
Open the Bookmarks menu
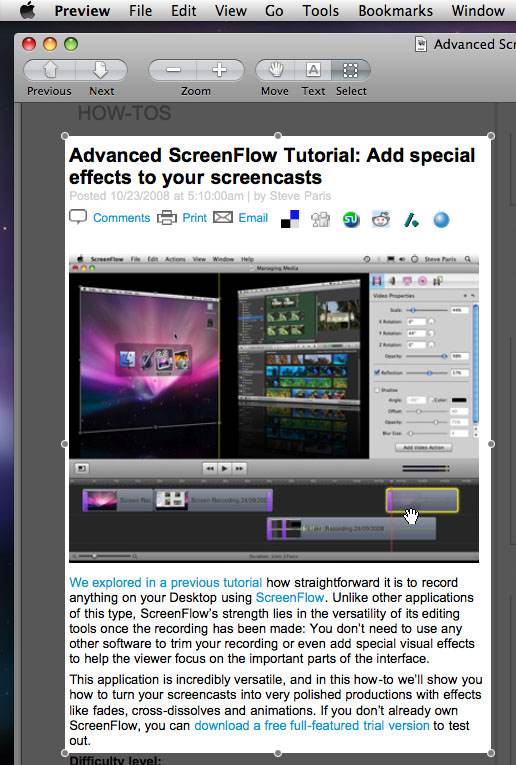[396, 10]
